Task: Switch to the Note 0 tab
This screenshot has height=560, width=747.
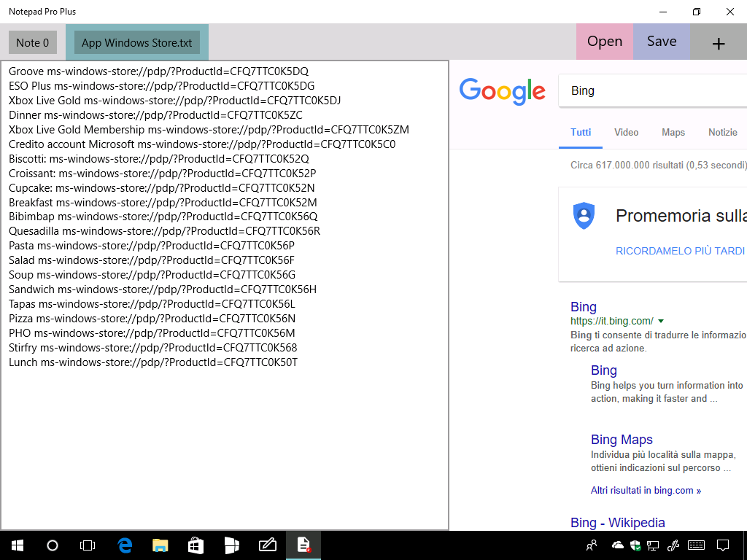Action: tap(32, 42)
